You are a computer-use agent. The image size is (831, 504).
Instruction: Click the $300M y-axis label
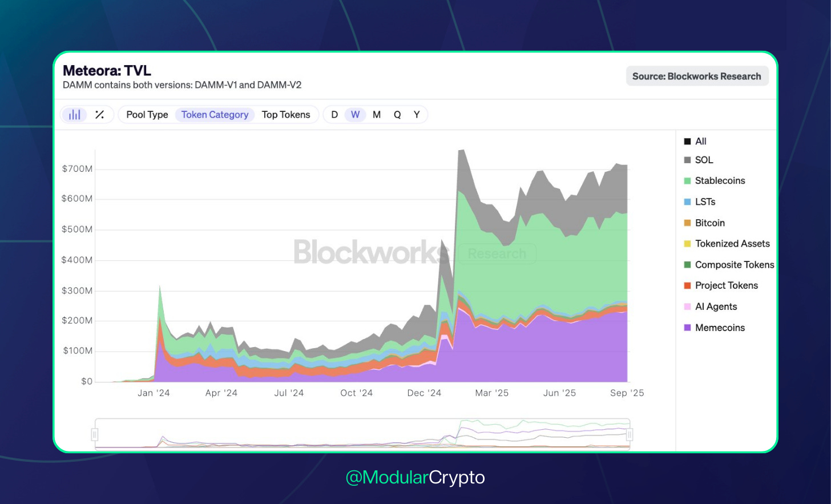77,291
